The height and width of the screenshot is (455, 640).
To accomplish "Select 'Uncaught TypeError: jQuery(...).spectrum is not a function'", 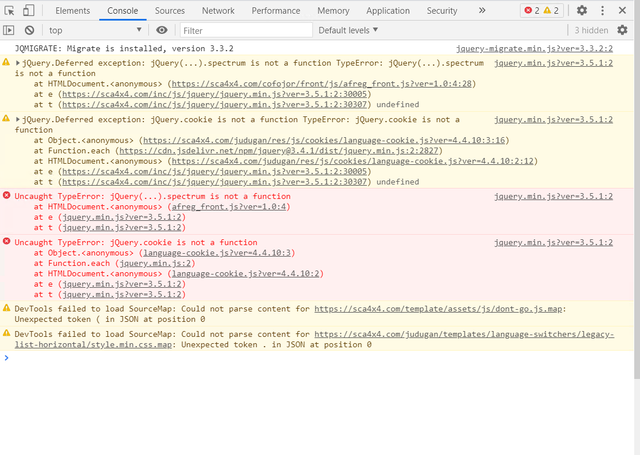I will coord(153,196).
